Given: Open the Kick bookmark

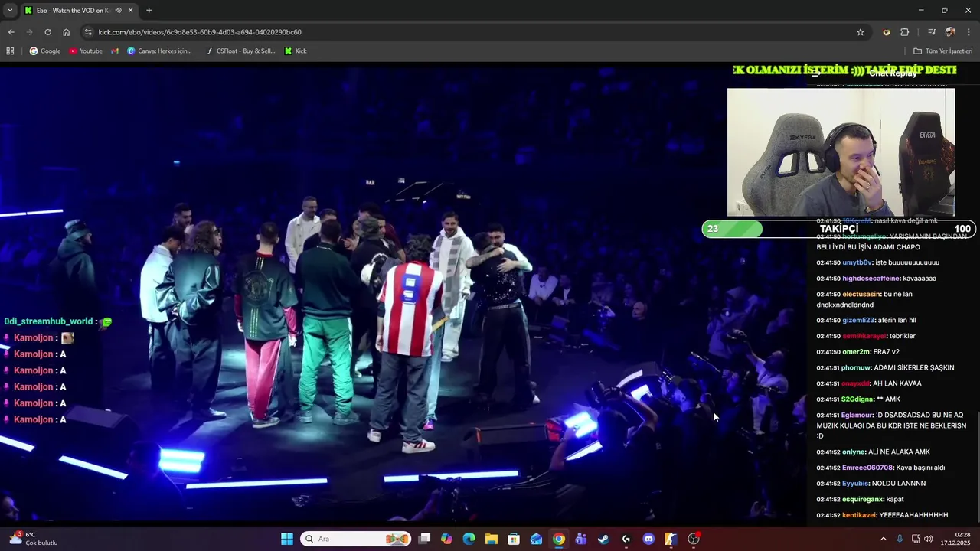Looking at the screenshot, I should (296, 51).
